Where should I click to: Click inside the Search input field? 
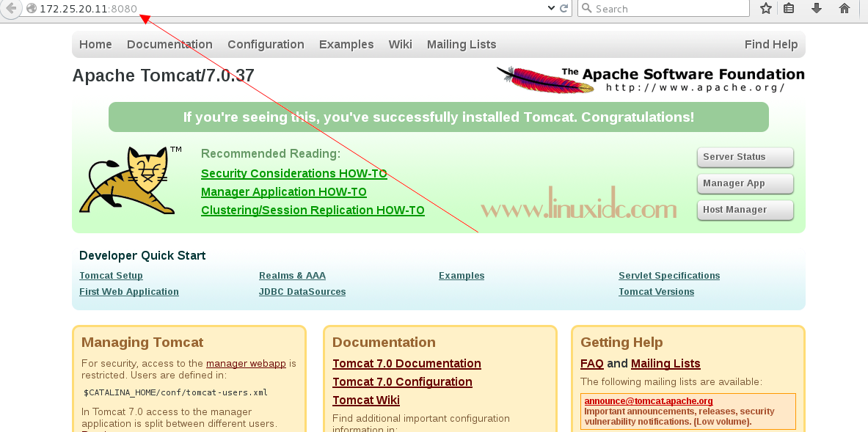coord(660,8)
